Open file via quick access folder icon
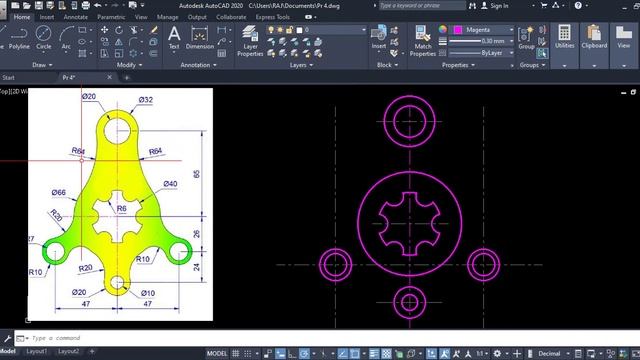Screen dimensions: 640x360 pos(27,6)
